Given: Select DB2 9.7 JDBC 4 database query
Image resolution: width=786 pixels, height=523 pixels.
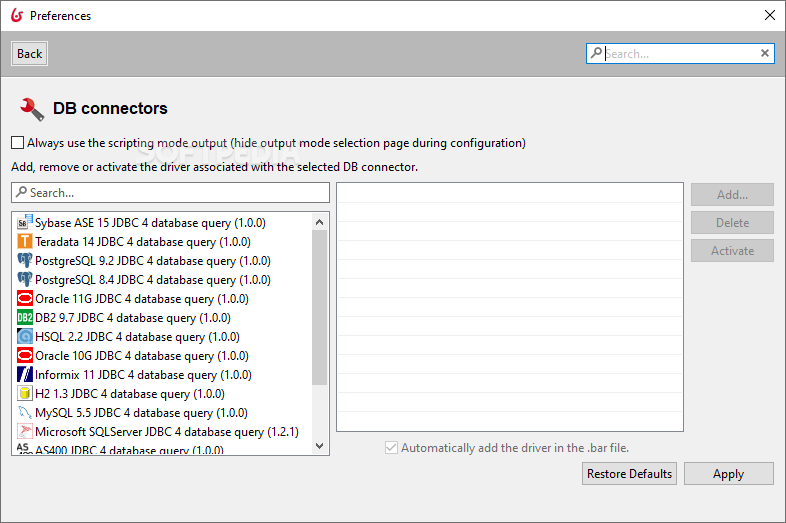Looking at the screenshot, I should (x=133, y=318).
